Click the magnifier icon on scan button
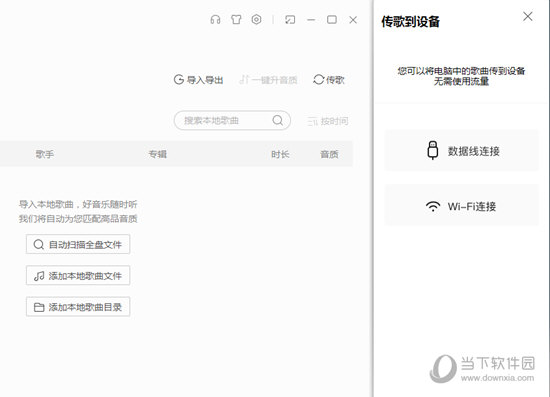 [x=39, y=244]
